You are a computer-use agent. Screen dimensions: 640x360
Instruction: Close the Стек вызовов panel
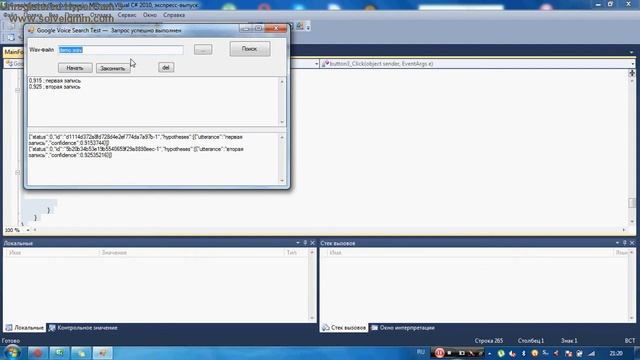click(x=632, y=243)
